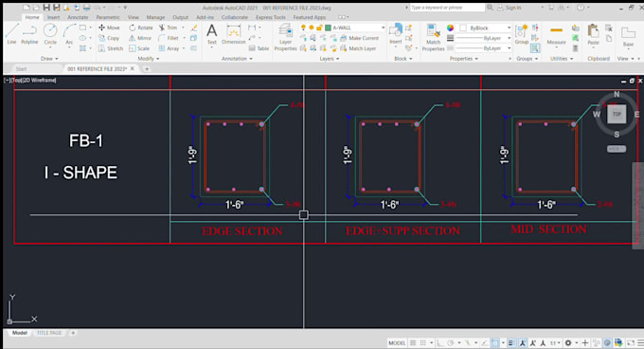Select the Rotate command
Viewport: 644px width, 349px height.
141,28
